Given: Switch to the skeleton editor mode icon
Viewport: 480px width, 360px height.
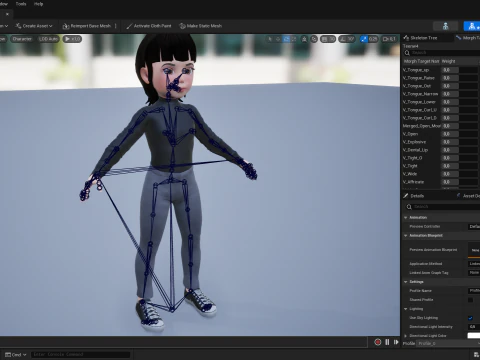Looking at the screenshot, I should coord(446,26).
